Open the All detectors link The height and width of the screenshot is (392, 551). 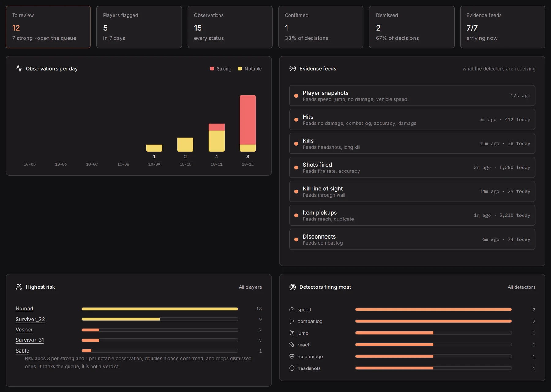click(522, 287)
